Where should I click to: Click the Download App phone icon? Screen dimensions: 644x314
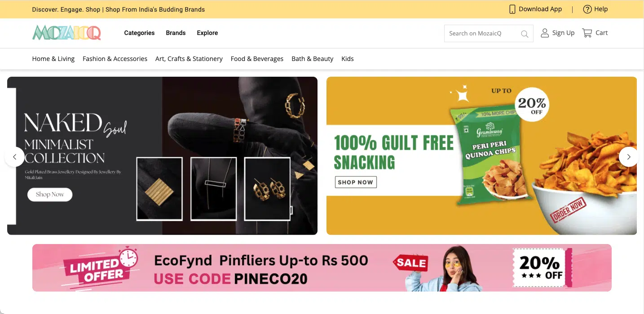click(x=512, y=9)
